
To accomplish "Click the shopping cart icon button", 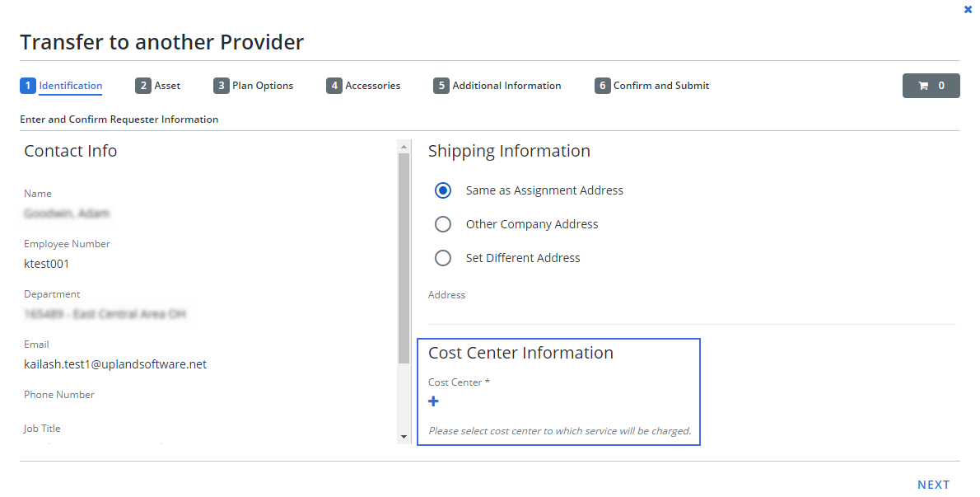I will coord(931,86).
